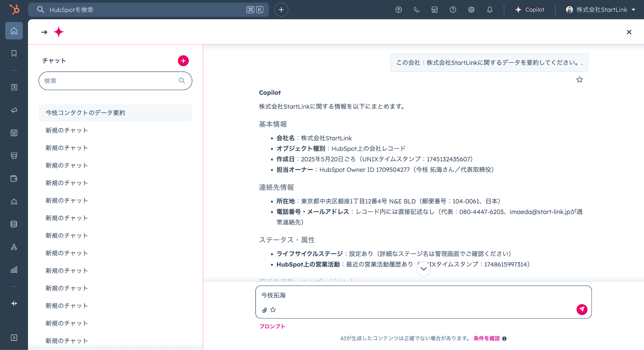This screenshot has height=350, width=644.
Task: Open the プロンプト link
Action: [272, 326]
